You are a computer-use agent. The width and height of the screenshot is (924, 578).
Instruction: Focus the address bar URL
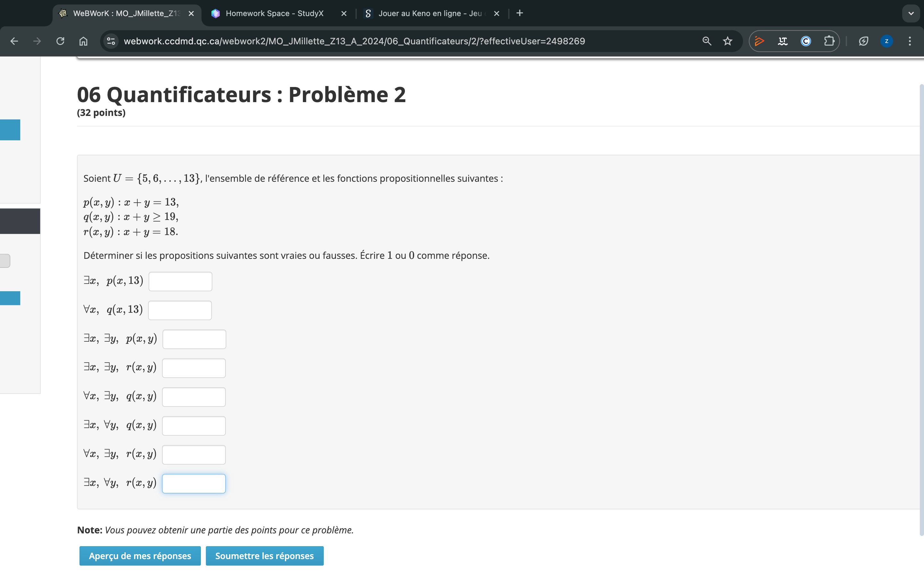(354, 41)
